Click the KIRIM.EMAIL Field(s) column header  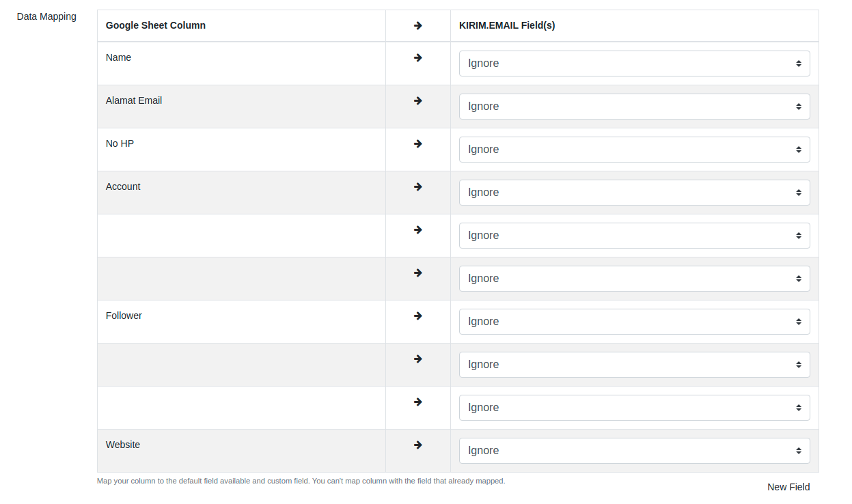pos(507,26)
